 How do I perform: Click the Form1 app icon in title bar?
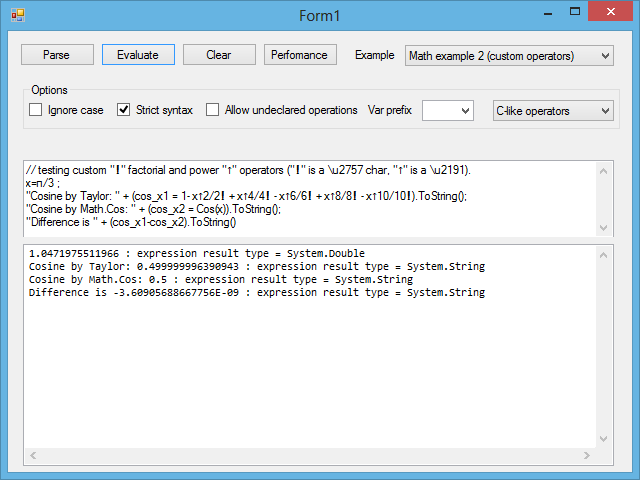tap(17, 15)
